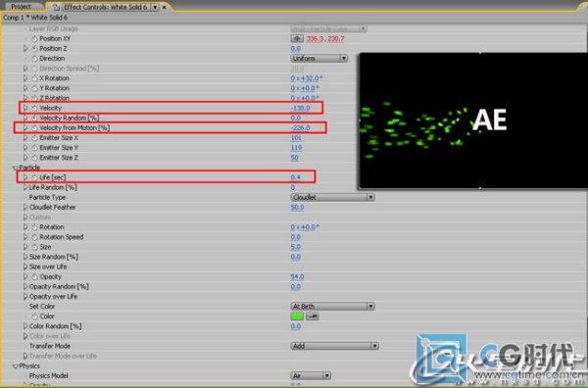The width and height of the screenshot is (588, 388).
Task: Click the Velocity value -130.0
Action: (301, 108)
